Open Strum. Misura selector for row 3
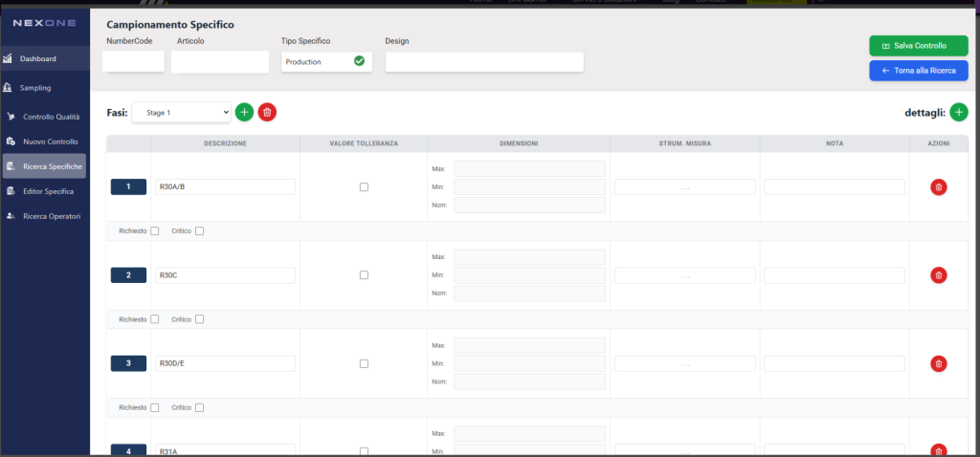 point(684,364)
